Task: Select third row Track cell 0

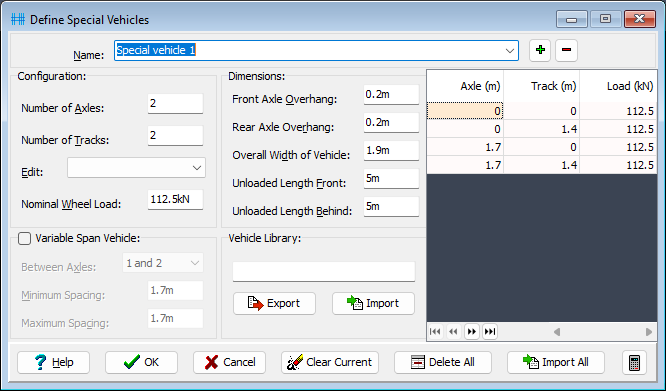Action: click(542, 147)
